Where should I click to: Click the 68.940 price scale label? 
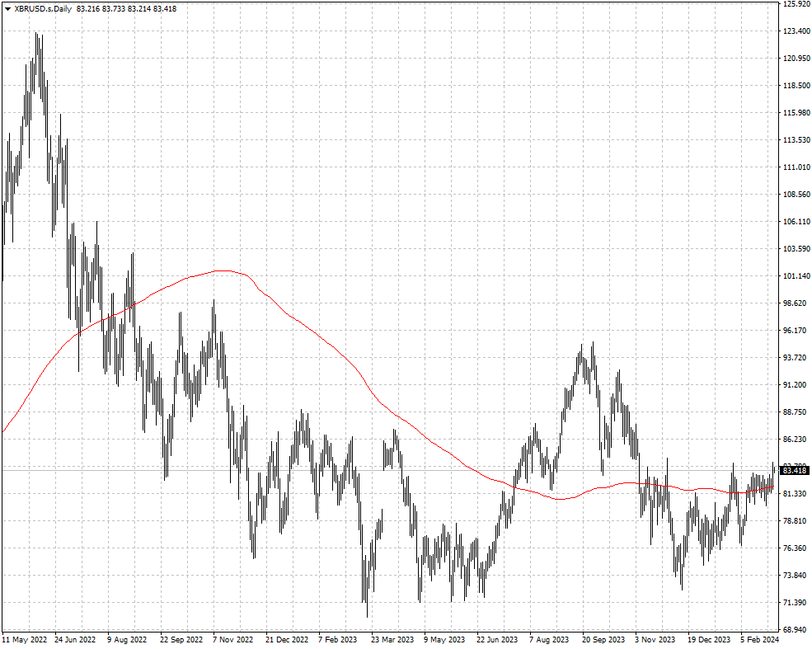pos(796,630)
